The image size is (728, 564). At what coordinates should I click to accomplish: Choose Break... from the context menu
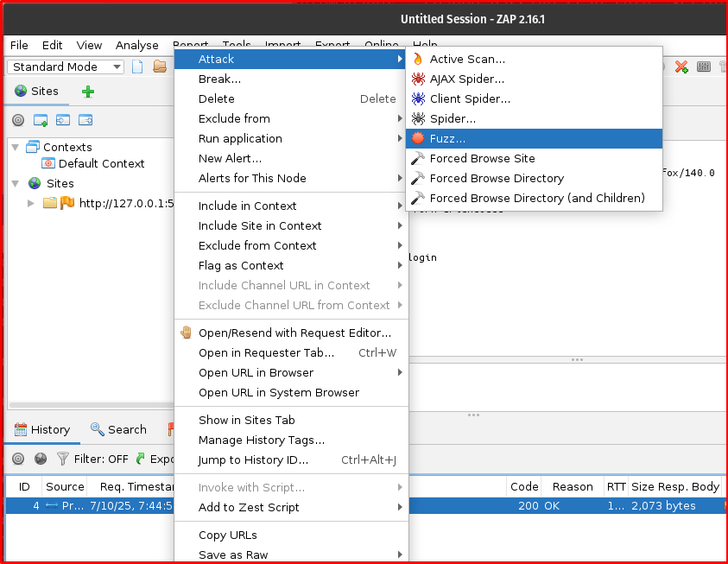coord(291,79)
